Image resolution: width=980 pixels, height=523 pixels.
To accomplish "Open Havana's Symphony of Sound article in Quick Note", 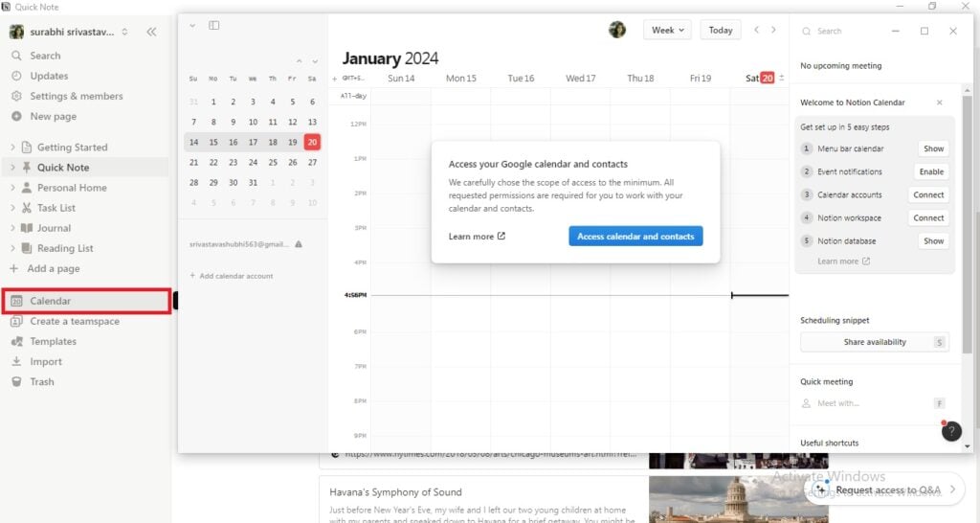I will coord(395,492).
